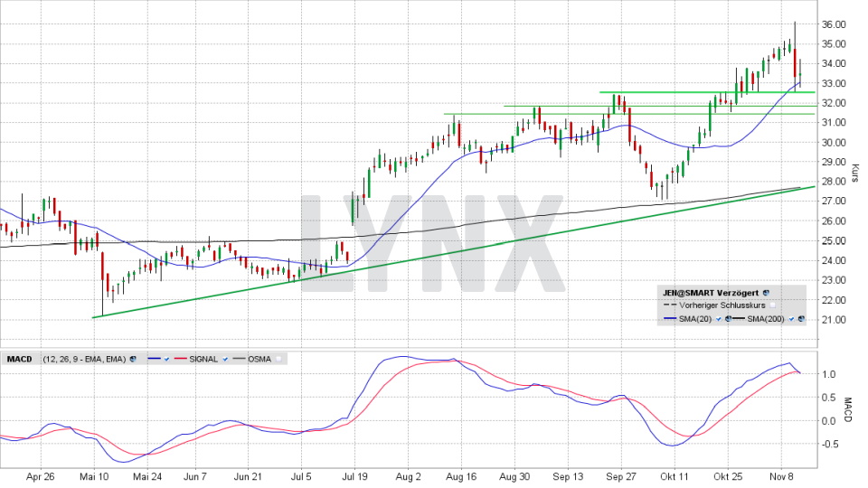The width and height of the screenshot is (868, 488).
Task: Open the SMA(20) settings globe icon
Action: click(728, 319)
